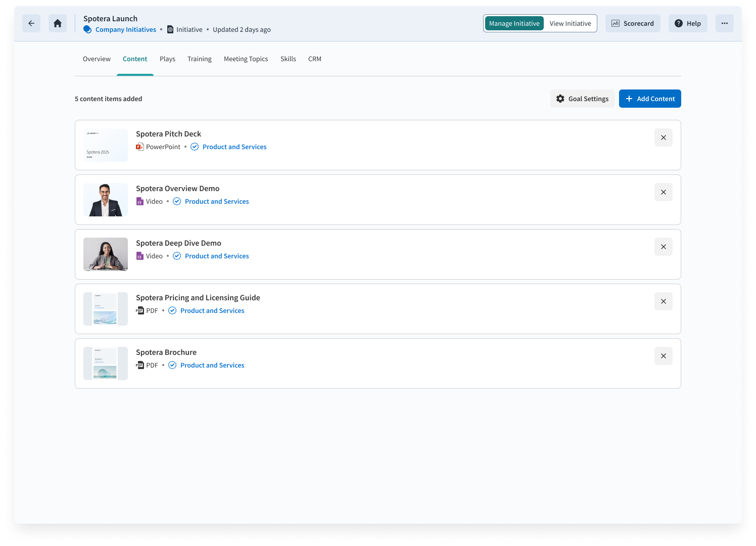Open Company Initiatives breadcrumb link
Viewport: 756px width, 546px height.
click(125, 30)
